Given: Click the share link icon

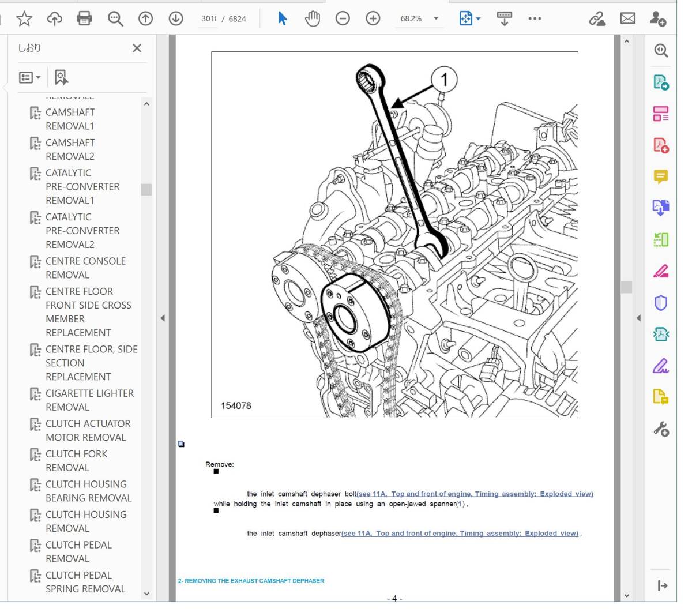Looking at the screenshot, I should [597, 19].
